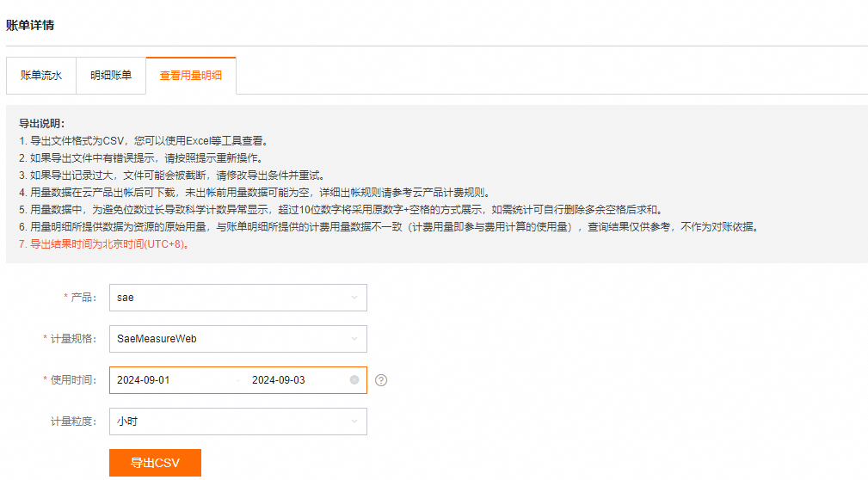Open the 产品 dropdown showing sae

point(238,298)
